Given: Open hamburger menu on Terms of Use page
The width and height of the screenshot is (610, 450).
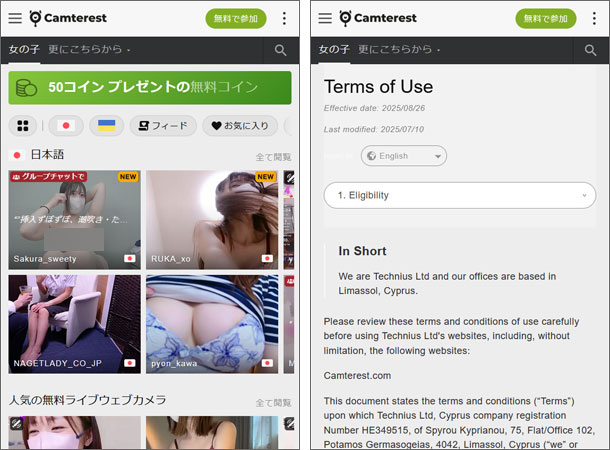Looking at the screenshot, I should click(x=325, y=18).
